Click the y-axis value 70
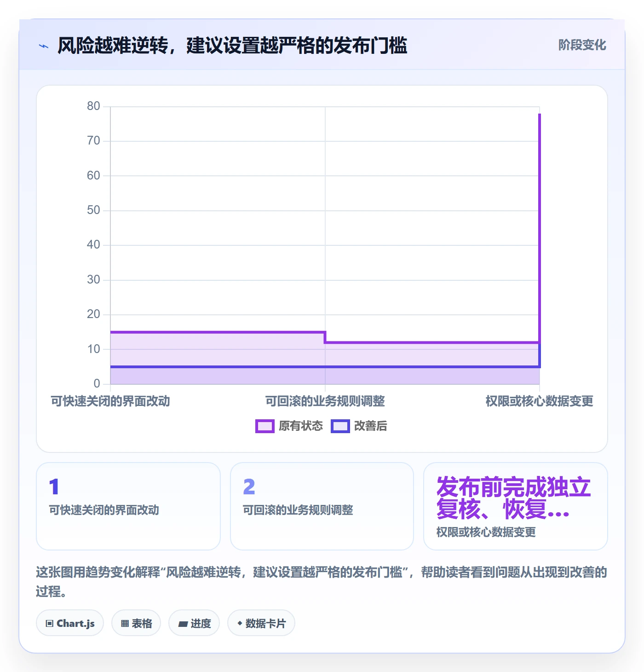 [93, 141]
